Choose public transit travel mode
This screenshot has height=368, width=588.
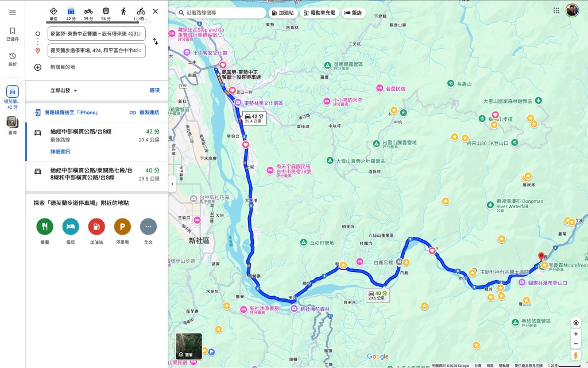point(106,11)
